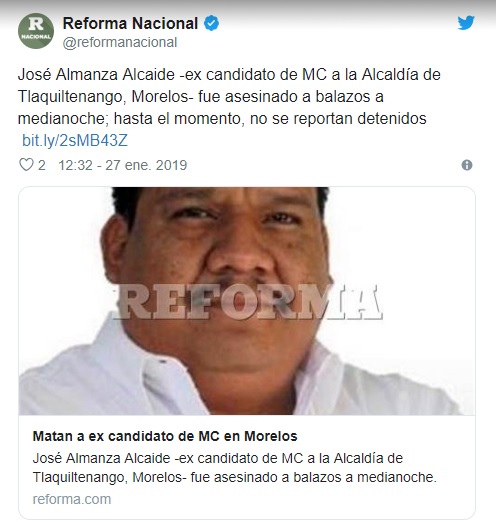Follow the bit.ly/2sMB43Z short link

(75, 141)
